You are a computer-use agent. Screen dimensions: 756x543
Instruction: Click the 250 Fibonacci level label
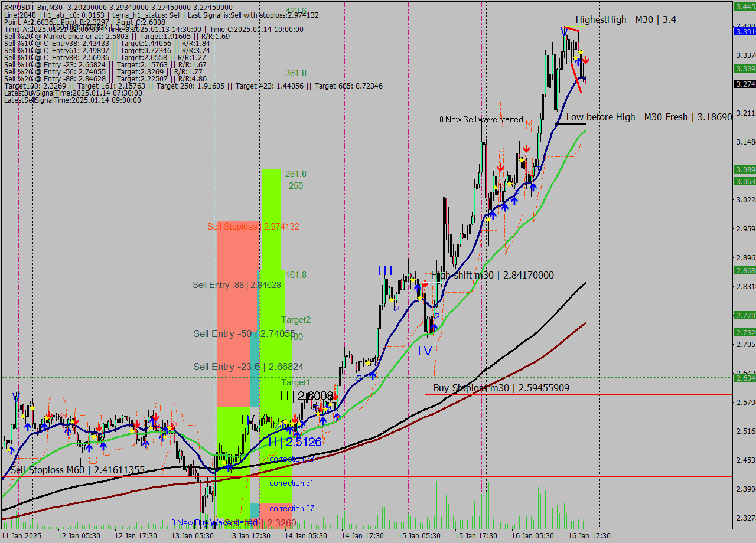[296, 186]
